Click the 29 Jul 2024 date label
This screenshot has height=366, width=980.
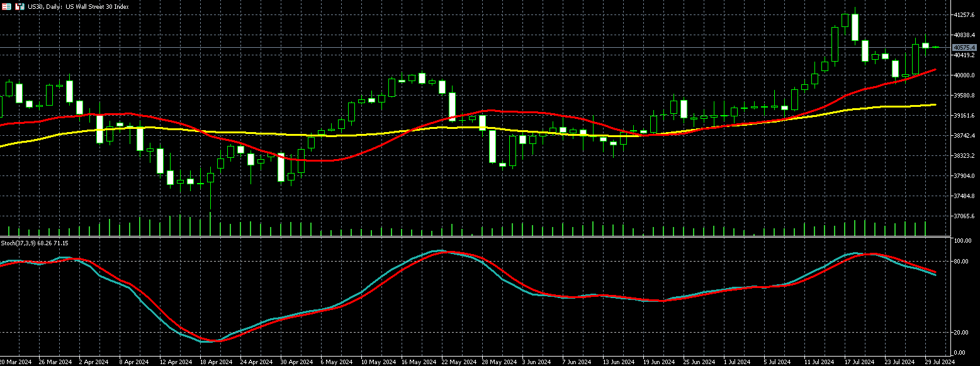[940, 362]
